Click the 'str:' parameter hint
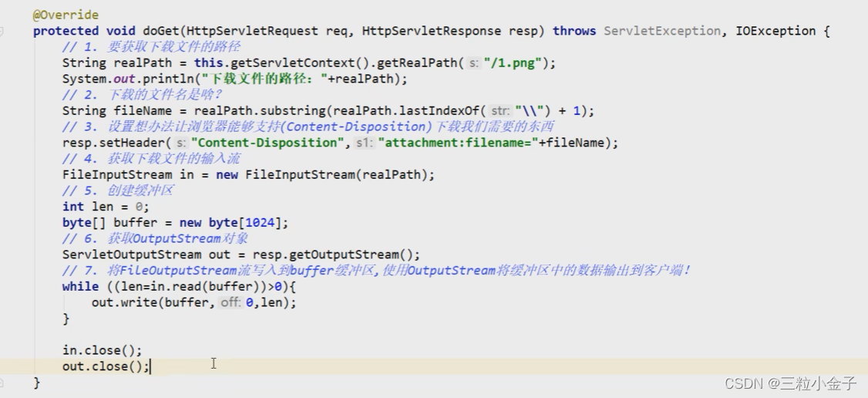The height and width of the screenshot is (398, 868). 501,111
